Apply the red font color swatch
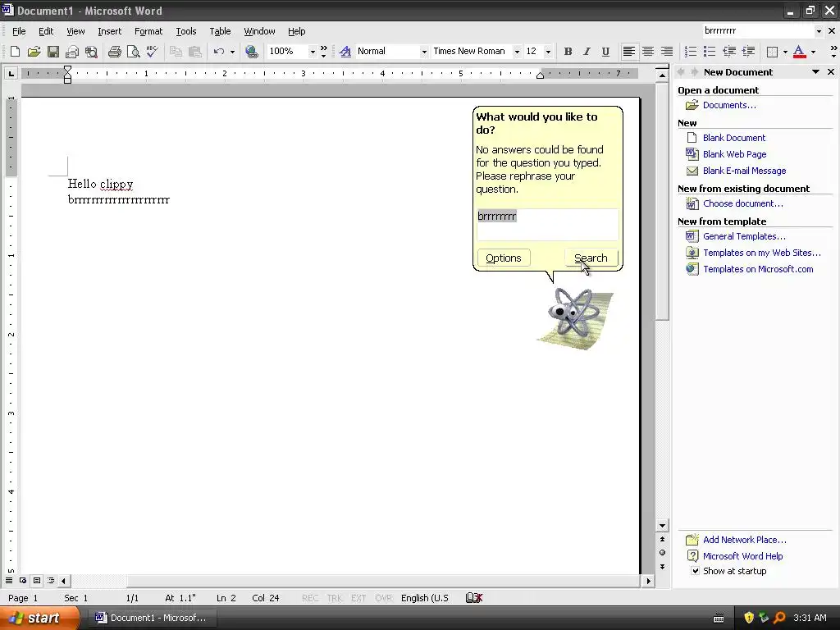This screenshot has width=840, height=630. (x=799, y=52)
